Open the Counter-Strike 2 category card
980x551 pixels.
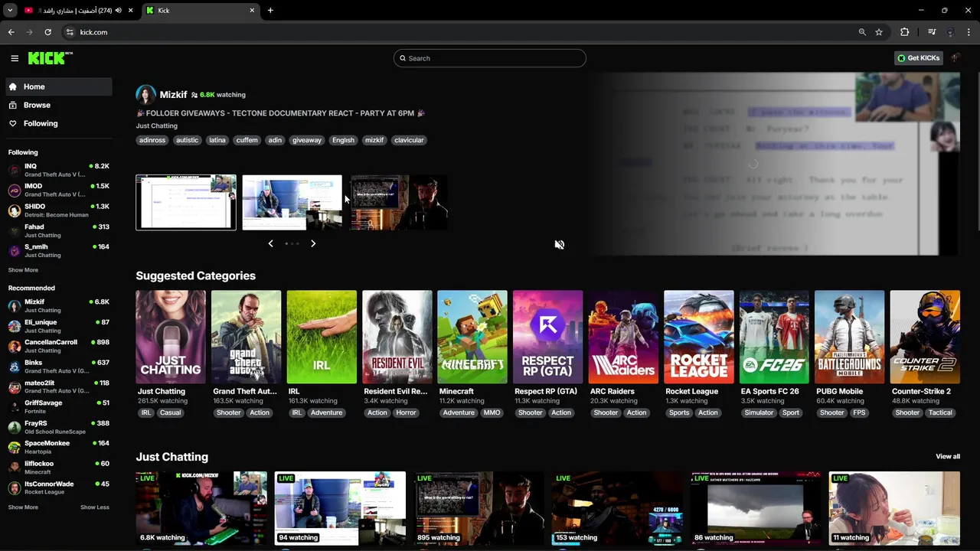925,337
